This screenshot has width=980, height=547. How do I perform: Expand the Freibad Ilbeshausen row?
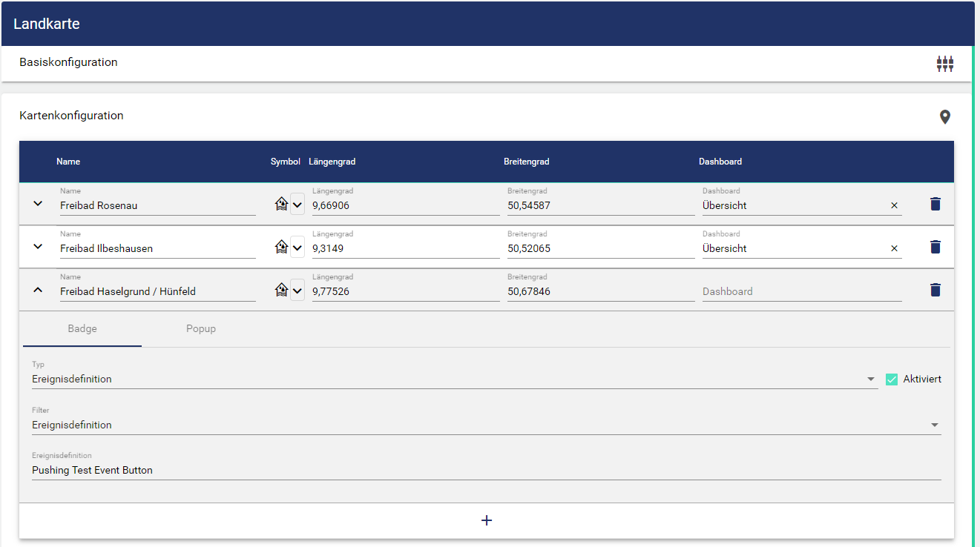click(39, 247)
